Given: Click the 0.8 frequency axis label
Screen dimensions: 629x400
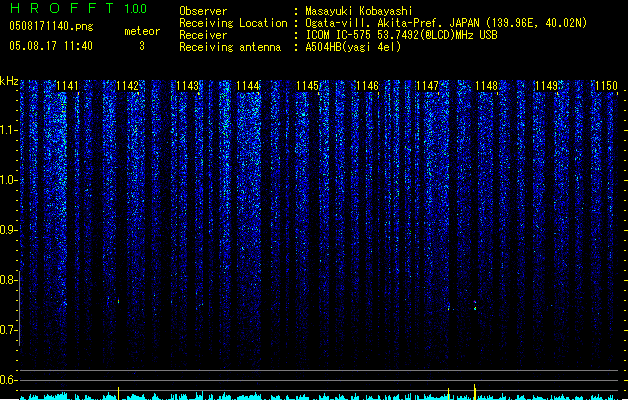Looking at the screenshot, I should 8,280.
